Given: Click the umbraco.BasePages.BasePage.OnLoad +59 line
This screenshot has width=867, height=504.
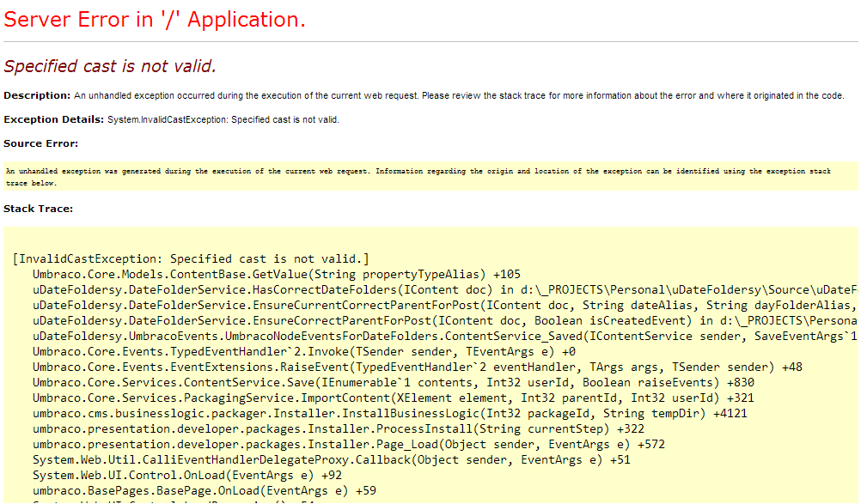Looking at the screenshot, I should (205, 491).
